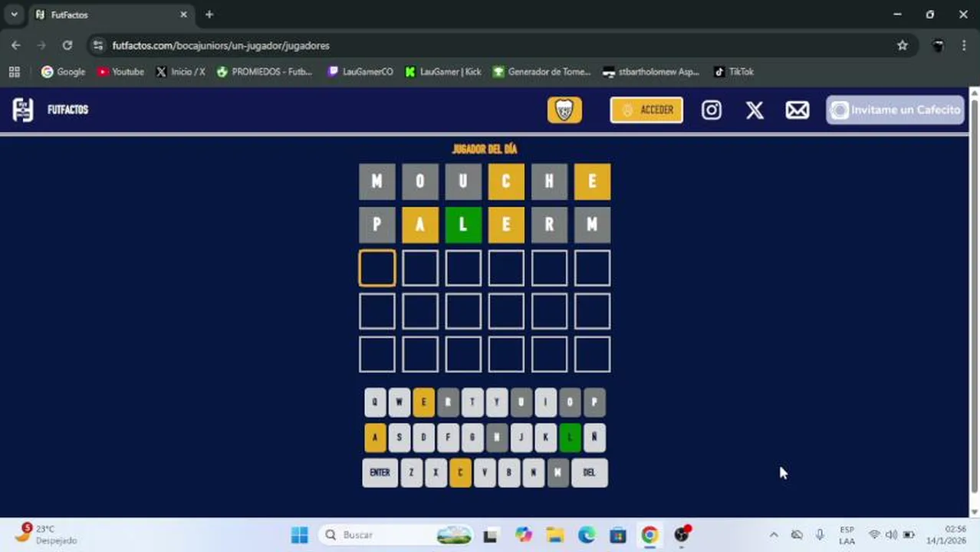Open the apps grid in bookmarks bar

click(x=14, y=71)
